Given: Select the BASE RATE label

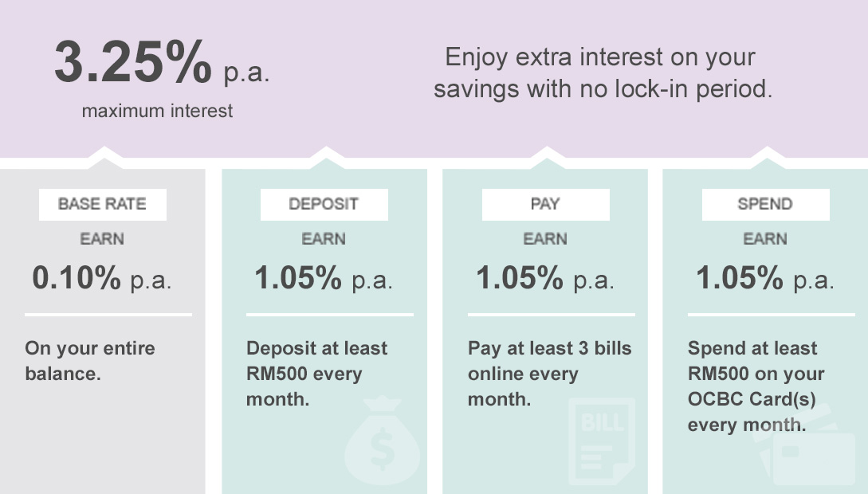Looking at the screenshot, I should coord(102,204).
